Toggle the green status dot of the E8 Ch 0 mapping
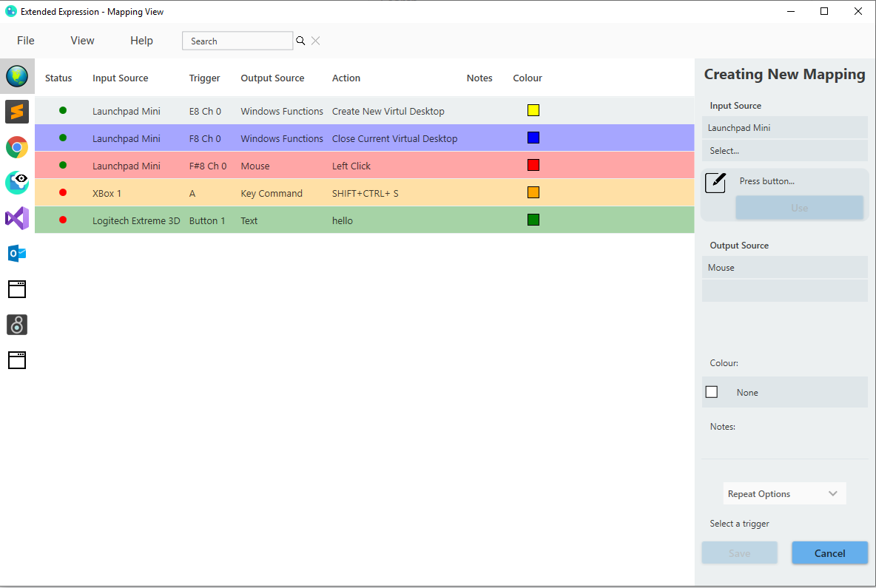The width and height of the screenshot is (876, 588). pyautogui.click(x=63, y=110)
